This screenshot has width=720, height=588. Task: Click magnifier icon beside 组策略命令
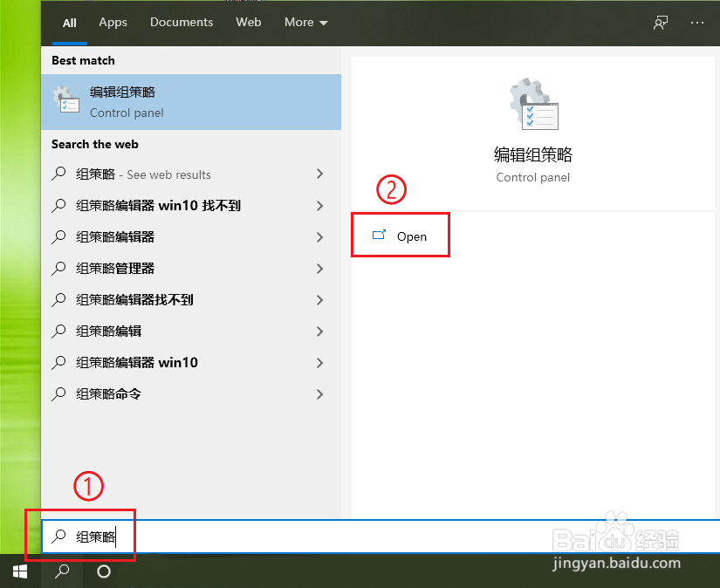tap(58, 393)
